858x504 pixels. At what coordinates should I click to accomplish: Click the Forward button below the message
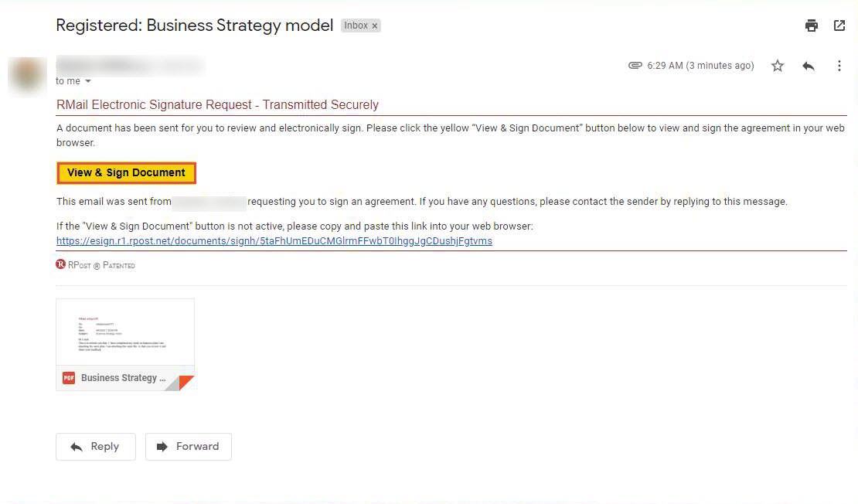[189, 447]
